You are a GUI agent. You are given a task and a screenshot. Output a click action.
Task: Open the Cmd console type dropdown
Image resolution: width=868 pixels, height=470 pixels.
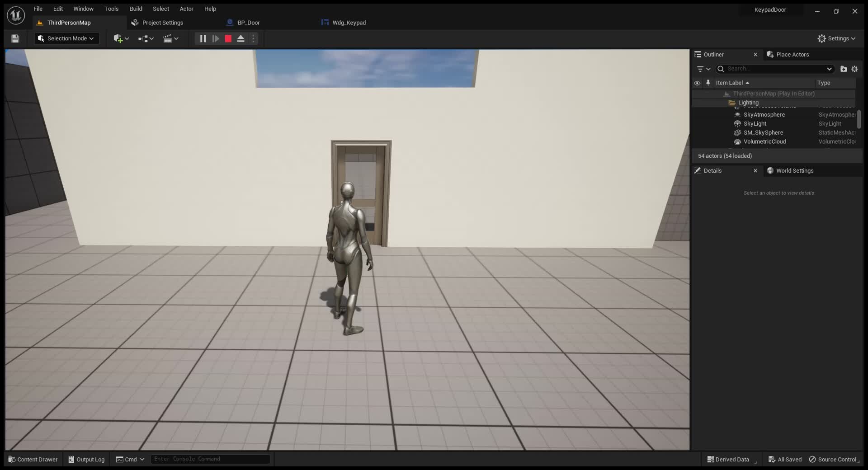point(130,459)
